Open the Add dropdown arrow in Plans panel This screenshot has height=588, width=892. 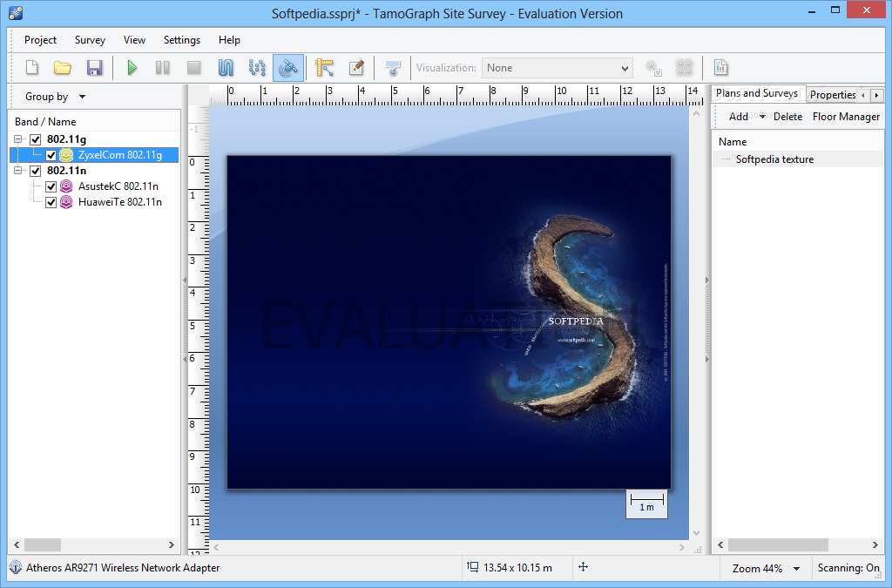762,117
